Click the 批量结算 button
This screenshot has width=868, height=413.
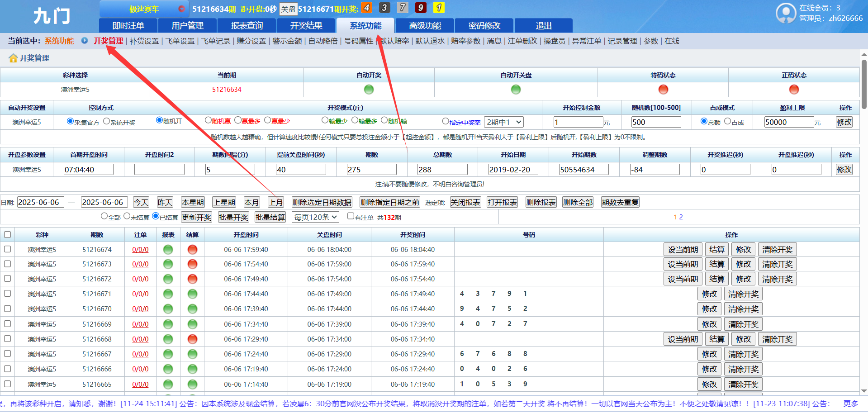click(x=270, y=217)
